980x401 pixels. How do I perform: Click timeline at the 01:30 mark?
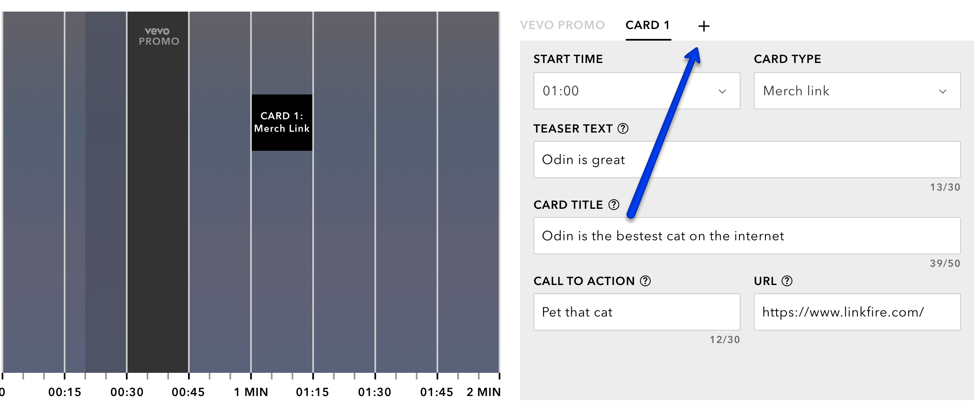(x=375, y=376)
